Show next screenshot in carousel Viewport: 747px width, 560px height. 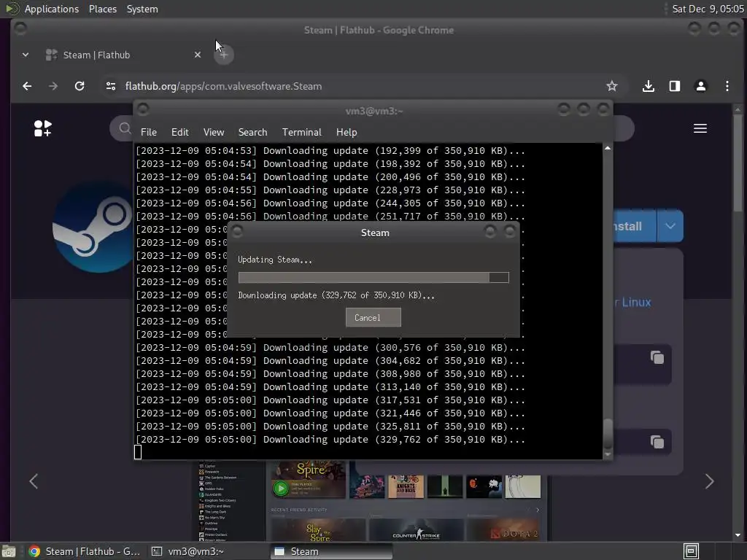point(709,481)
